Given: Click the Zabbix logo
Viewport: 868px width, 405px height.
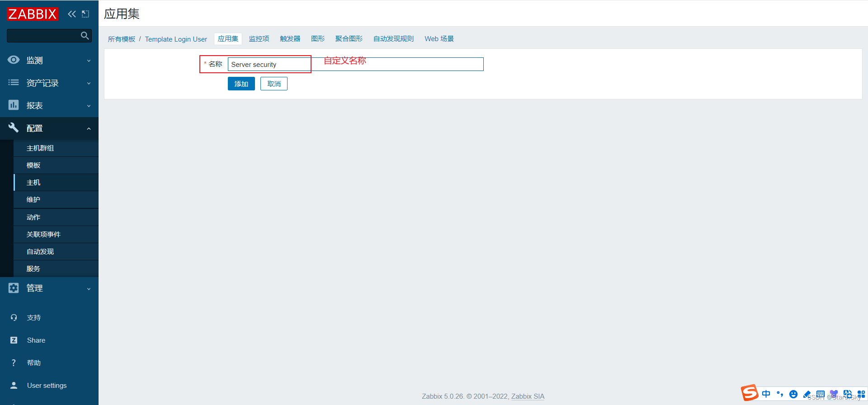Looking at the screenshot, I should click(x=33, y=14).
